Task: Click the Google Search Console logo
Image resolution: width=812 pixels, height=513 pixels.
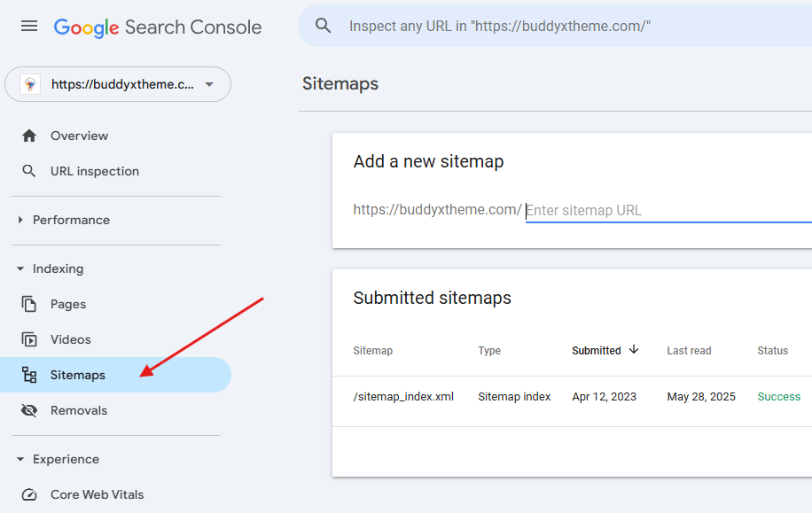Action: tap(158, 27)
